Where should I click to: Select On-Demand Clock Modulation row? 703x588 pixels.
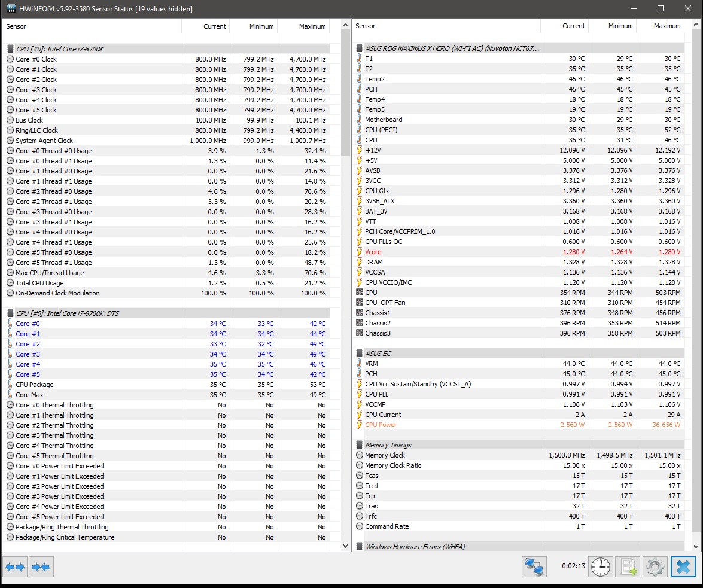click(166, 293)
